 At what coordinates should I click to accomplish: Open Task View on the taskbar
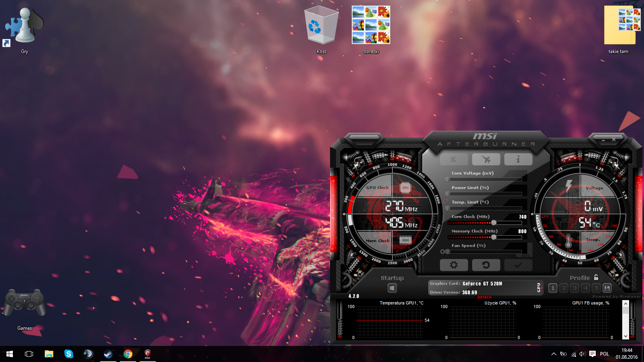29,354
